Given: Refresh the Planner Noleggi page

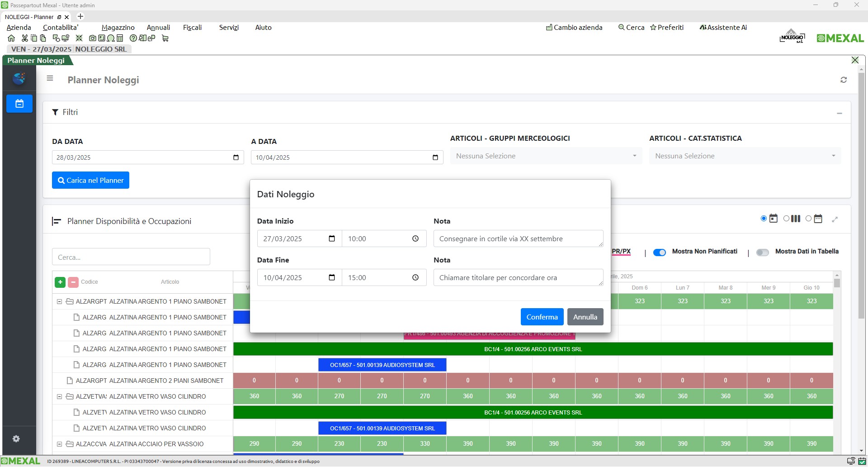Looking at the screenshot, I should pos(844,80).
